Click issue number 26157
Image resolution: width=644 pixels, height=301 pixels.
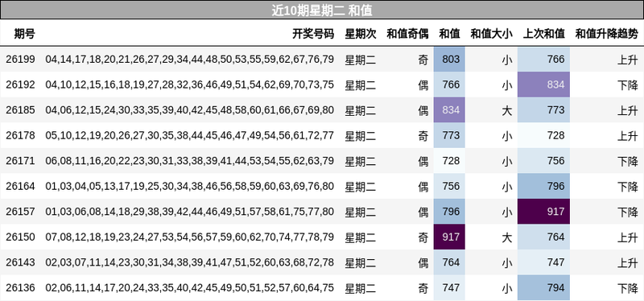tap(21, 212)
